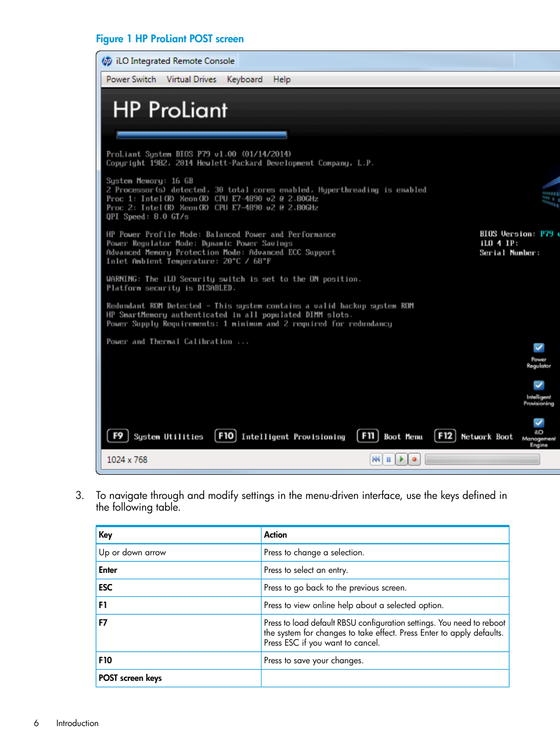Click the 'POST screen keys' table cell

[178, 678]
